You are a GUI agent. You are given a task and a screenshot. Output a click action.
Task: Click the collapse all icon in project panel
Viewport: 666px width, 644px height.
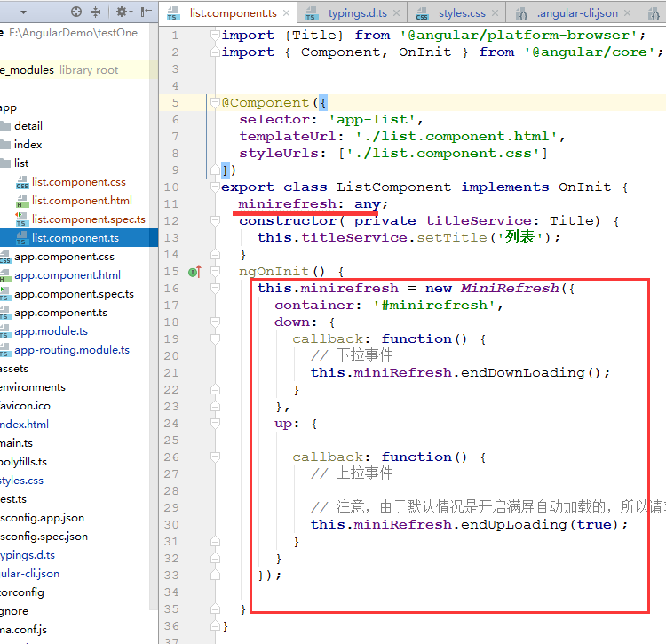tap(96, 12)
